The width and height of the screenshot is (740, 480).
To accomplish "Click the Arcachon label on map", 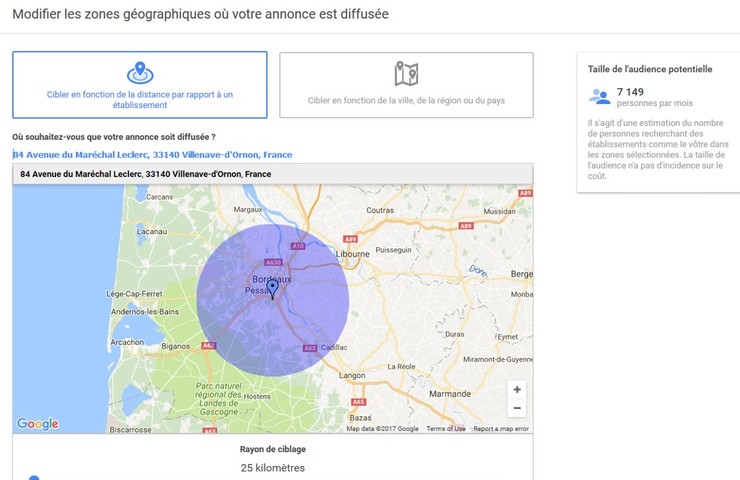I will coord(127,342).
